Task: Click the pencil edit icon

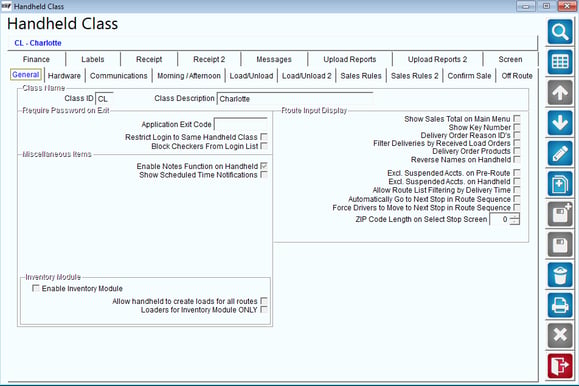Action: click(560, 153)
